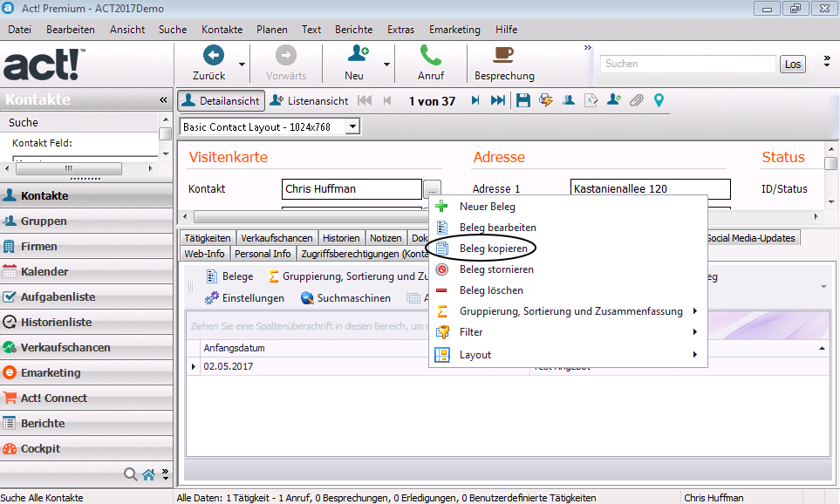Open Kalender in the navigation sidebar

pos(86,271)
